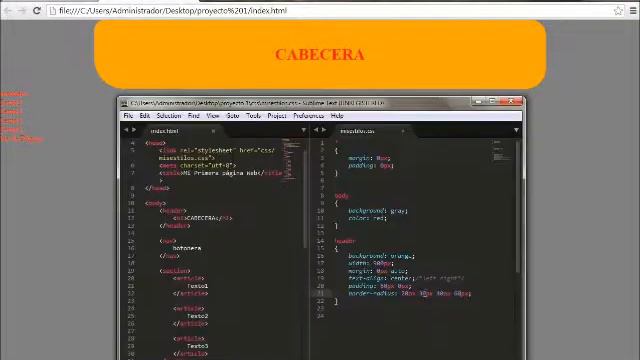Click next-tab arrow in index.html pane
The image size is (640, 360).
(134, 130)
